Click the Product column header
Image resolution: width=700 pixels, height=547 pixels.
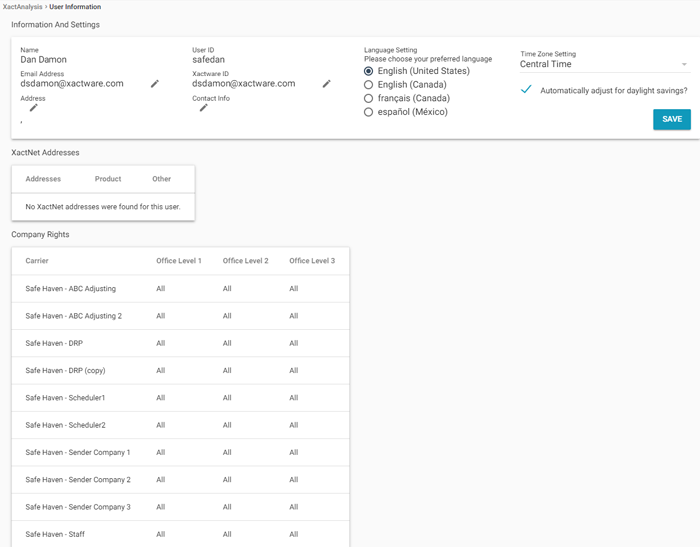point(108,179)
